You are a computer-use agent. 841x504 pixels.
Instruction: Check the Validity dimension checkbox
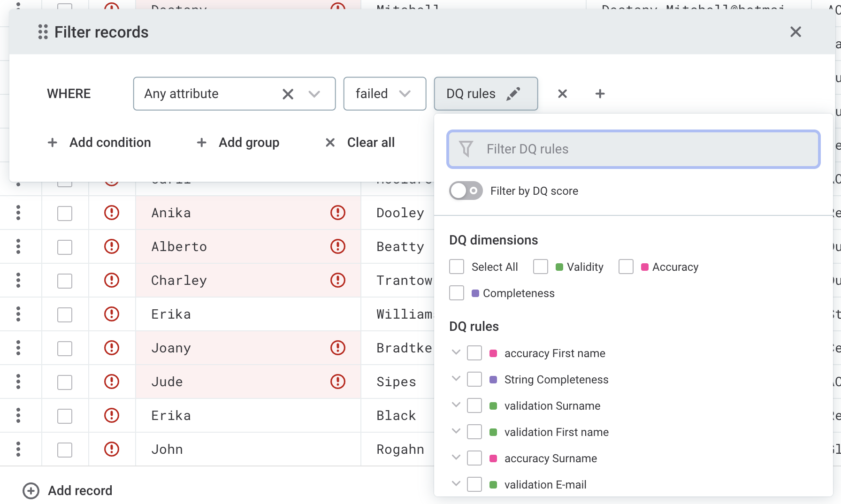click(x=541, y=267)
